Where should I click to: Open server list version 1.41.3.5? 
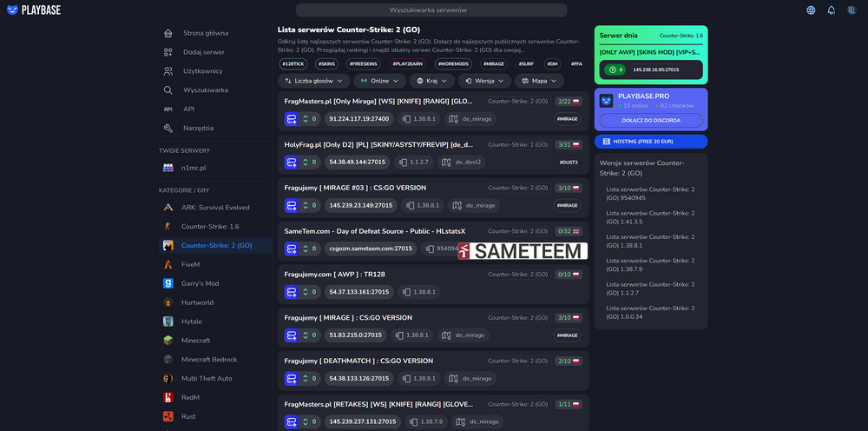click(x=650, y=217)
